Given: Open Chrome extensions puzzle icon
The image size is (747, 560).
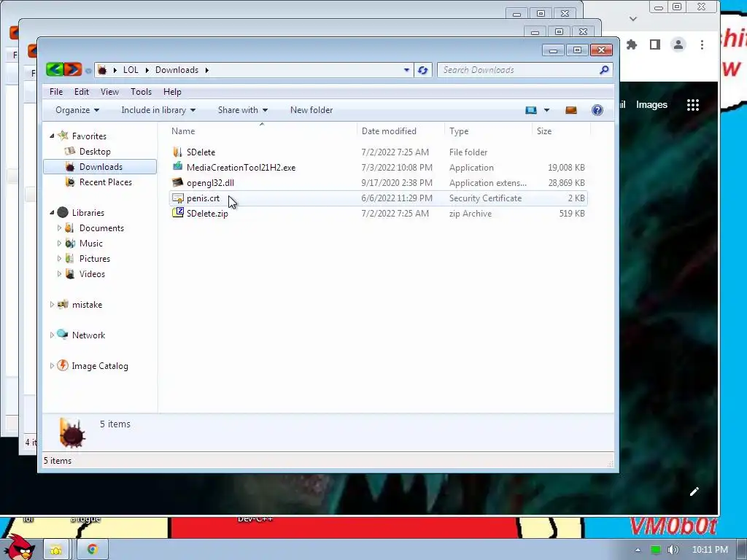Looking at the screenshot, I should pos(632,44).
